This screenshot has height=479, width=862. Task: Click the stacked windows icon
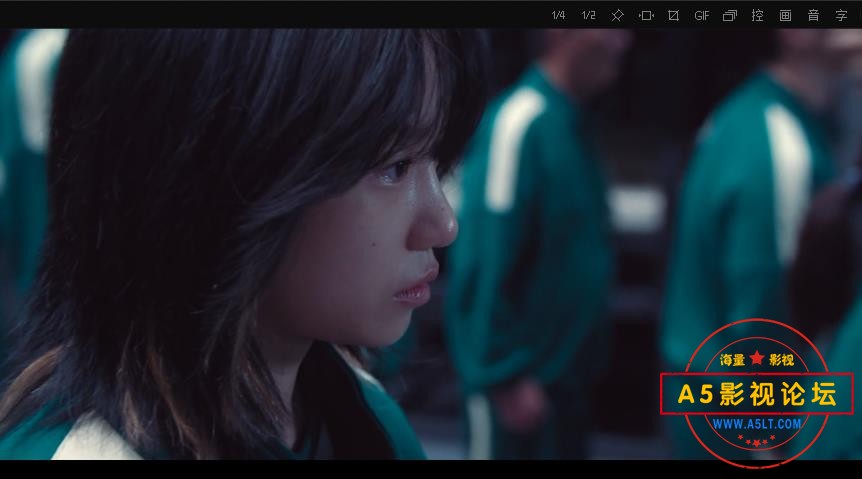730,15
